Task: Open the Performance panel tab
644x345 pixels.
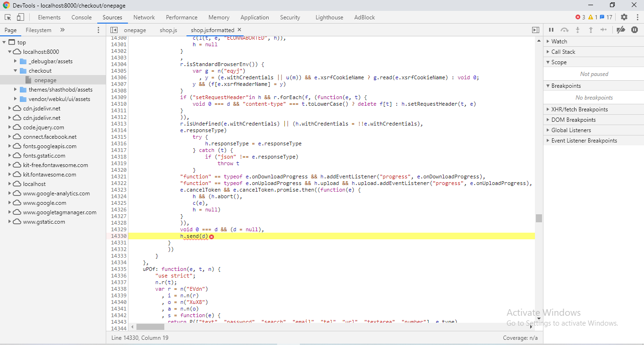Action: click(182, 17)
